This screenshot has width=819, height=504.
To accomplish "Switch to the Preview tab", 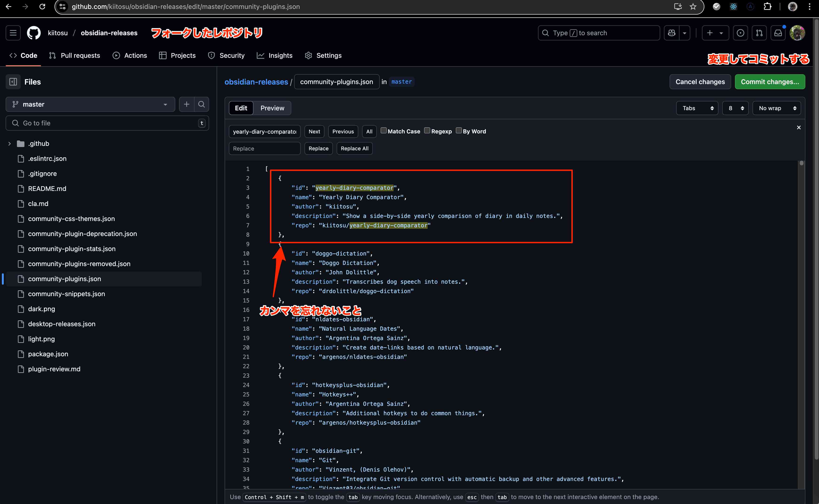I will pyautogui.click(x=272, y=108).
